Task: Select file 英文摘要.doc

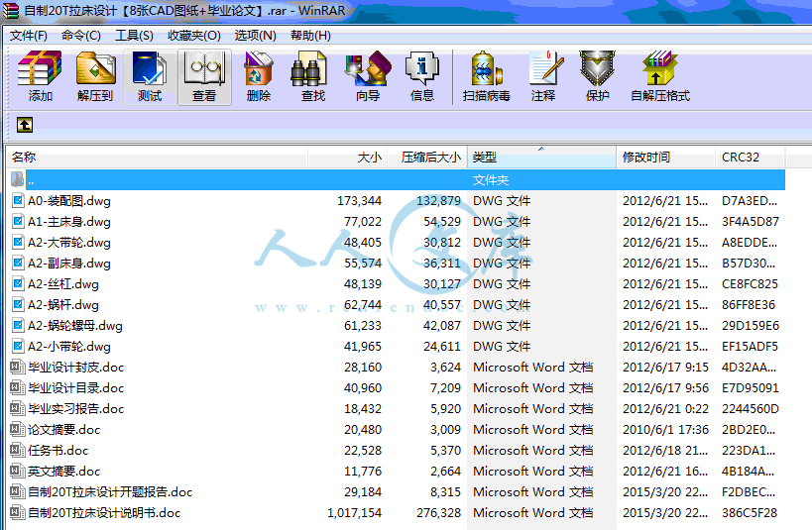Action: (x=63, y=471)
